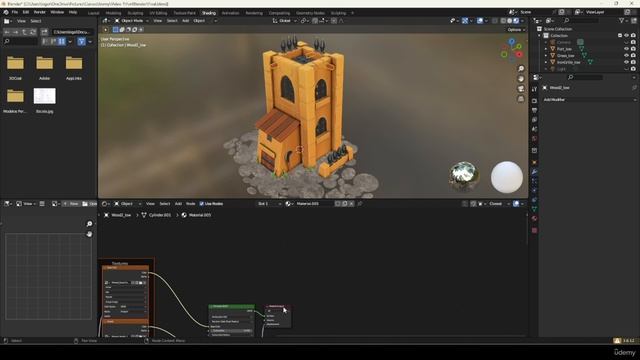Click the properties search field

coord(585,77)
